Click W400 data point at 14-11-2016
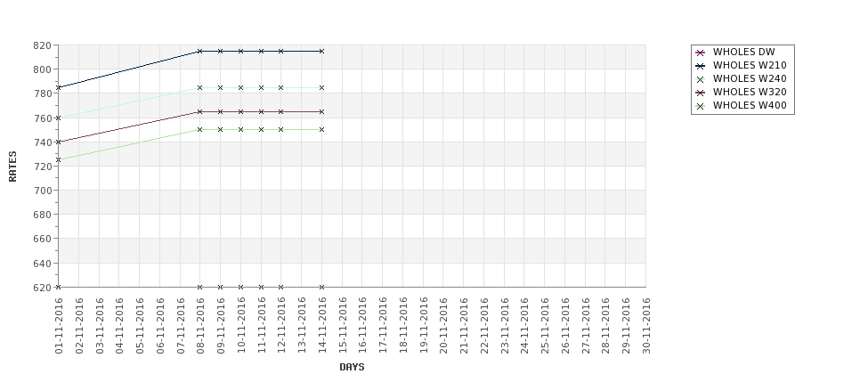The width and height of the screenshot is (868, 382). [x=321, y=129]
